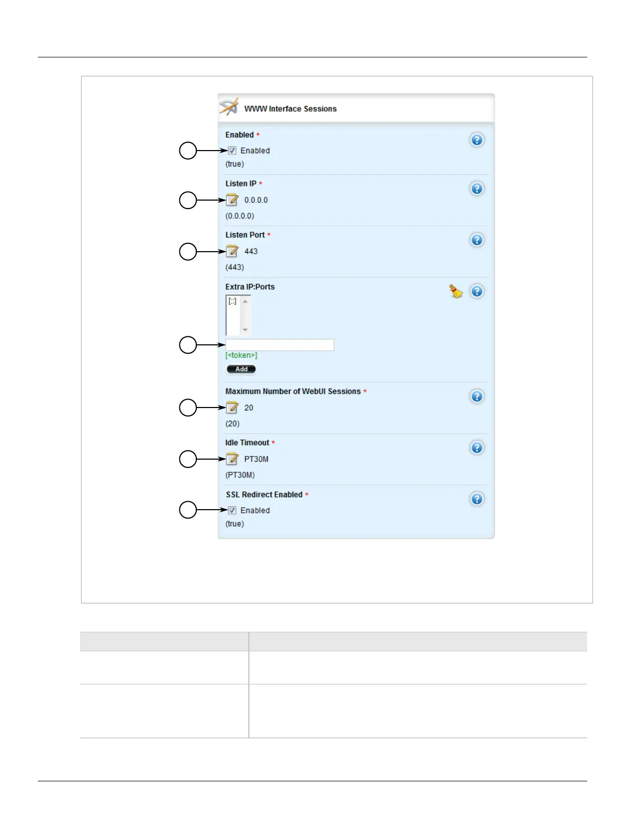Edit the Idle Timeout value
The height and width of the screenshot is (834, 644).
coord(232,459)
